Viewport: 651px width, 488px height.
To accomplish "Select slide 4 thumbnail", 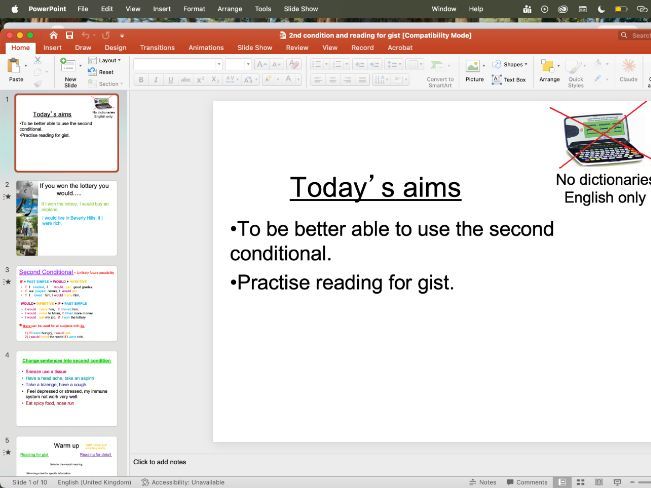I will [x=66, y=389].
